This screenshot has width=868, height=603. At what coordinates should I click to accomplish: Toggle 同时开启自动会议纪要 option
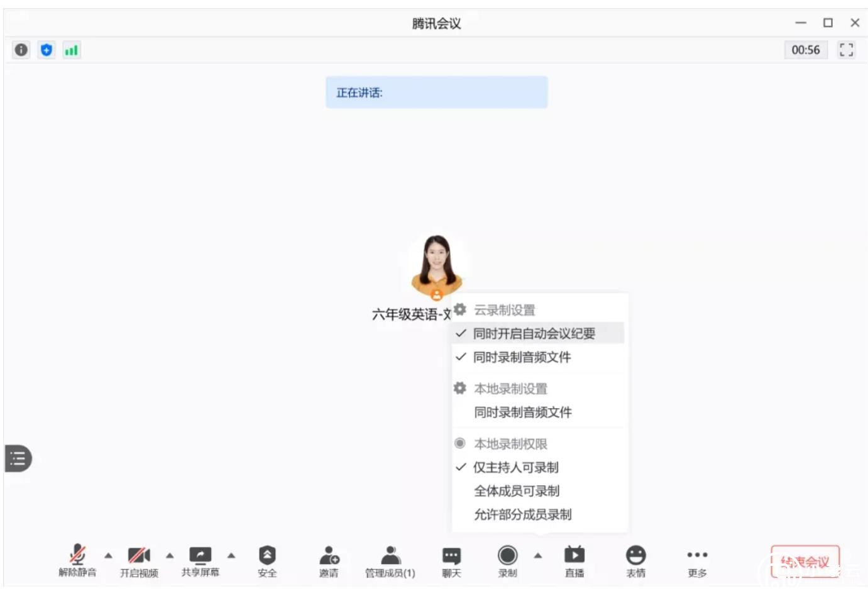(x=538, y=333)
